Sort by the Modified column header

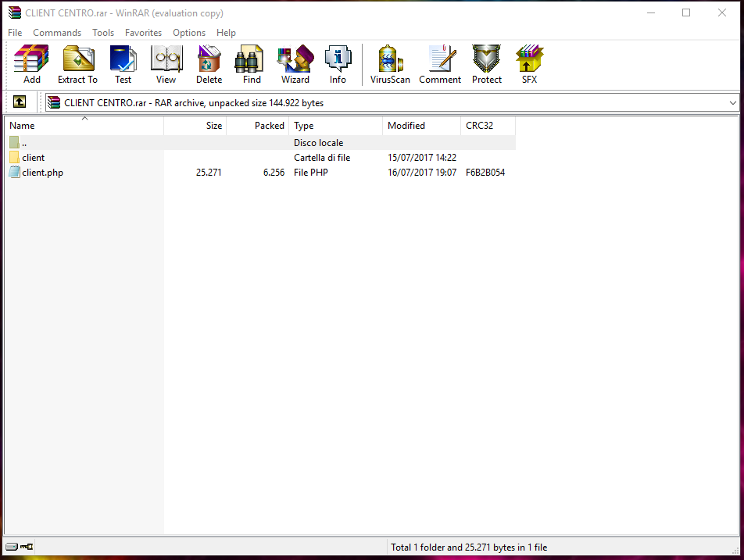tap(421, 126)
